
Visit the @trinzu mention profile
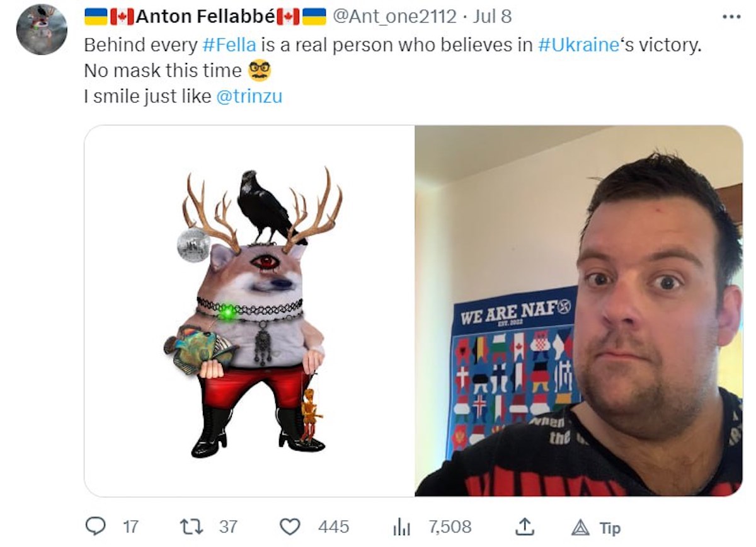click(x=249, y=98)
